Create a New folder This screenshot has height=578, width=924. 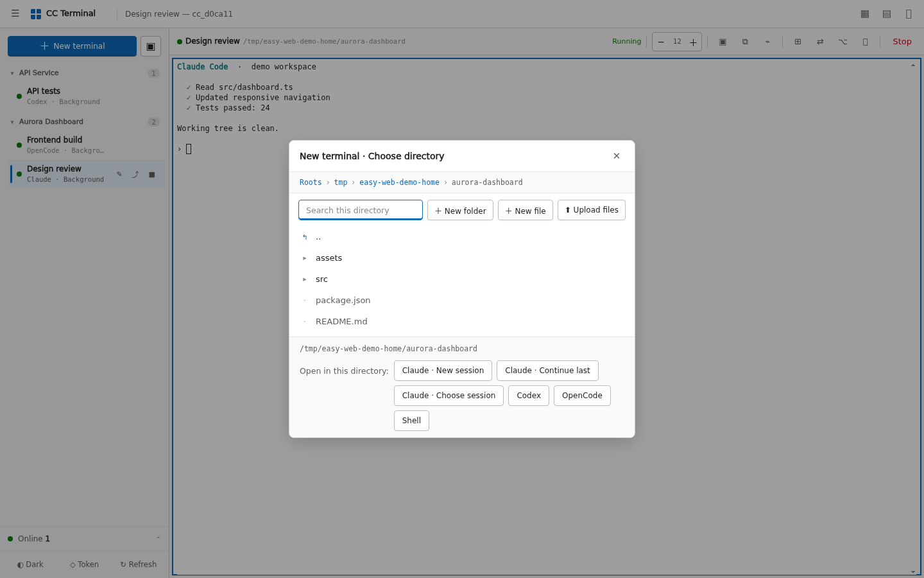coord(460,210)
